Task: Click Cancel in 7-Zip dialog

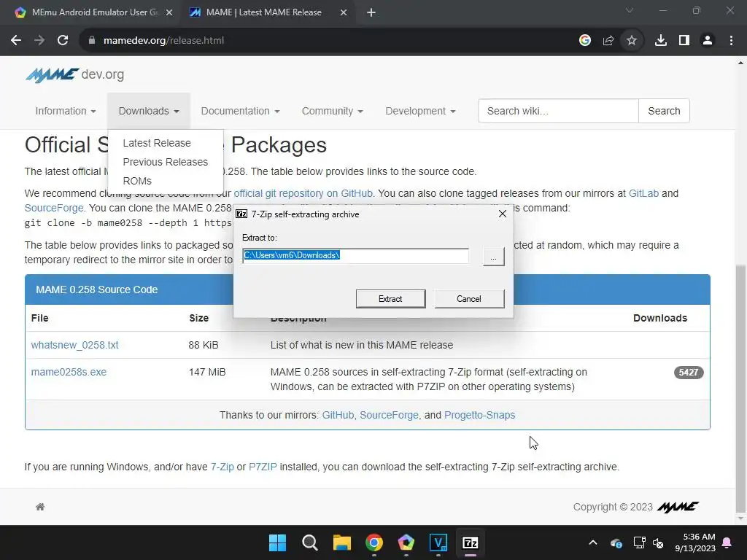Action: coord(469,298)
